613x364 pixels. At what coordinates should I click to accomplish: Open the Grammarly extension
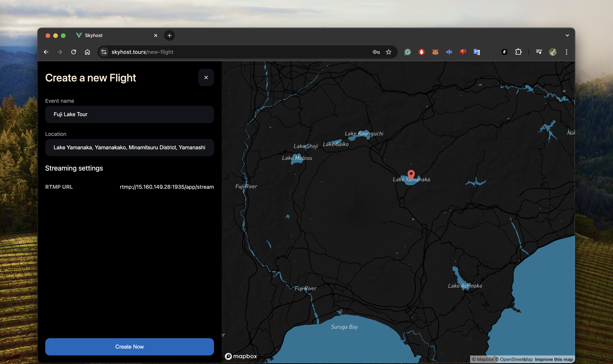(x=407, y=52)
